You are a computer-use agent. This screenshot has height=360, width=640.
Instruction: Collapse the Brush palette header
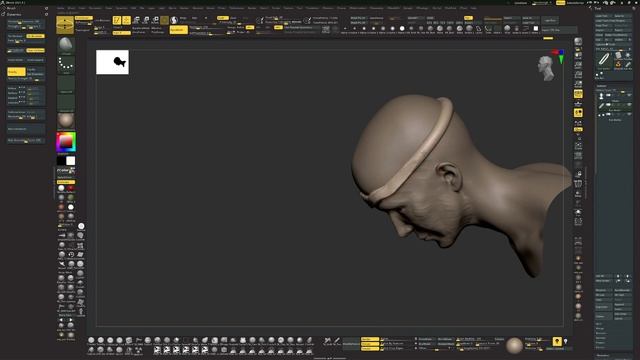11,8
